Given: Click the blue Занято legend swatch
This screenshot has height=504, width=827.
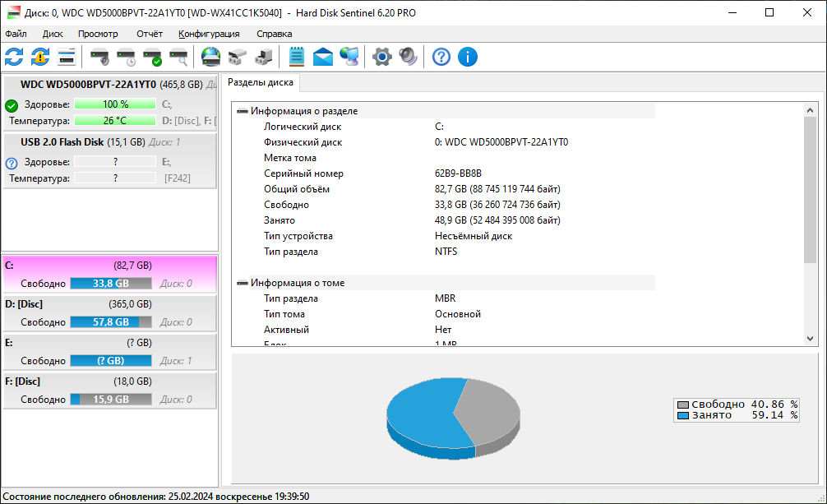Looking at the screenshot, I should click(x=683, y=415).
